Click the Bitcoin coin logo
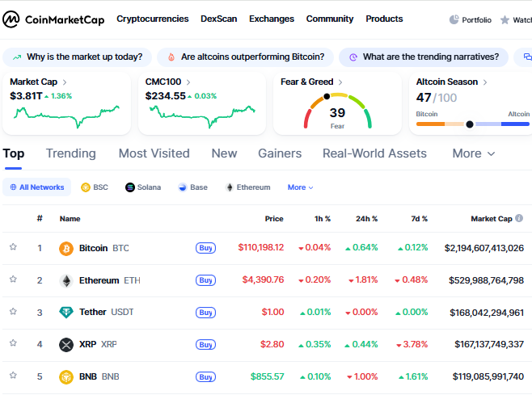The width and height of the screenshot is (532, 395). tap(66, 248)
